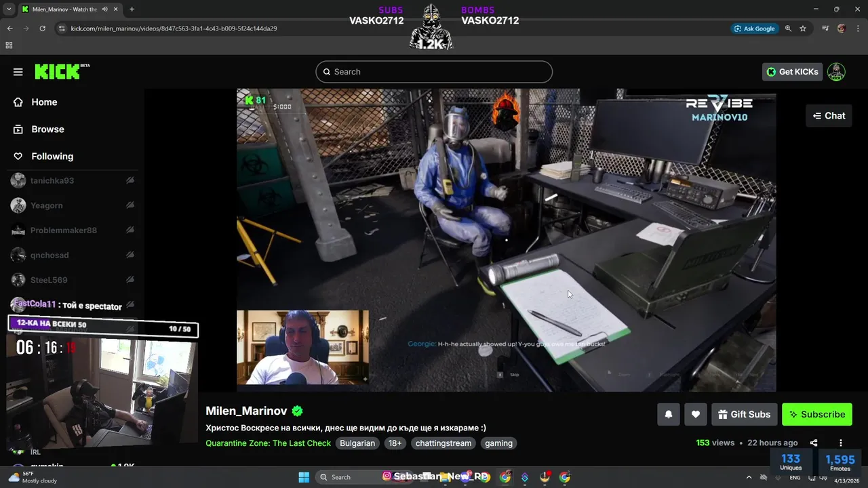
Task: Toggle notification bell for channel
Action: click(669, 414)
